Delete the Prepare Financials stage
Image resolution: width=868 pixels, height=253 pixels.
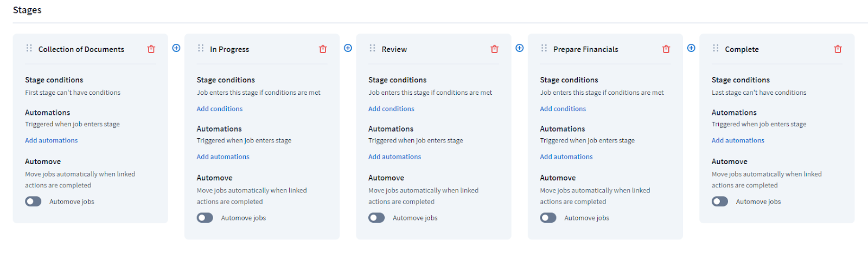(x=666, y=49)
